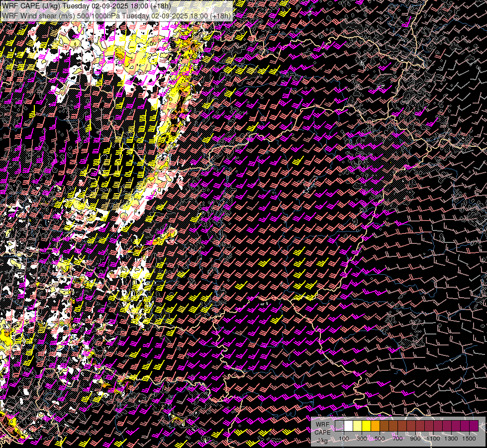Image resolution: width=487 pixels, height=448 pixels.
Task: Select the brown swatch right after 500
Action: pos(384,426)
